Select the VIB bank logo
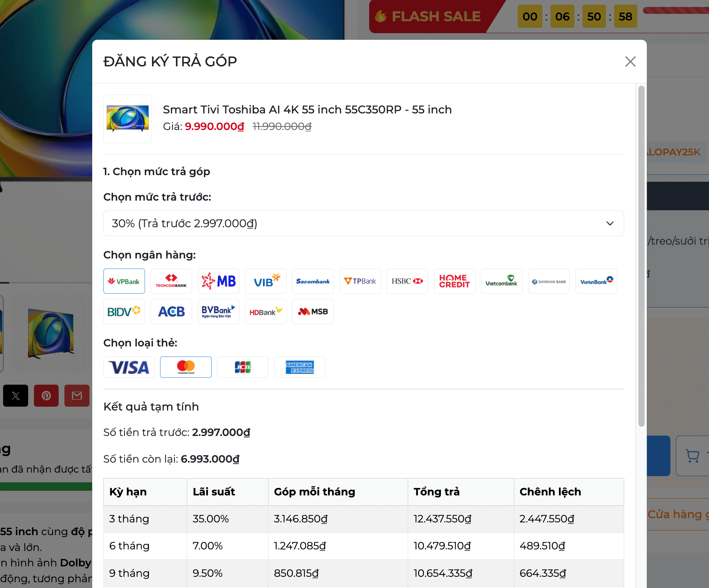This screenshot has height=588, width=709. pyautogui.click(x=265, y=281)
